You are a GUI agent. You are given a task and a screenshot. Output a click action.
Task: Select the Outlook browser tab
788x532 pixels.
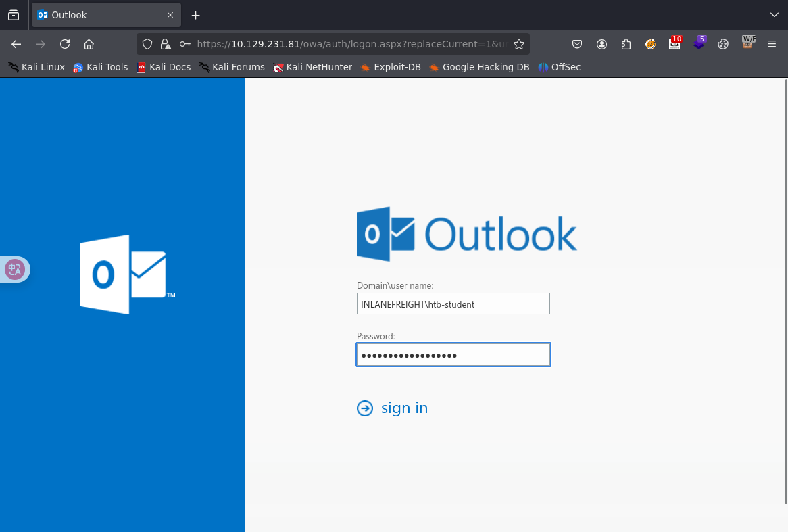pos(107,15)
